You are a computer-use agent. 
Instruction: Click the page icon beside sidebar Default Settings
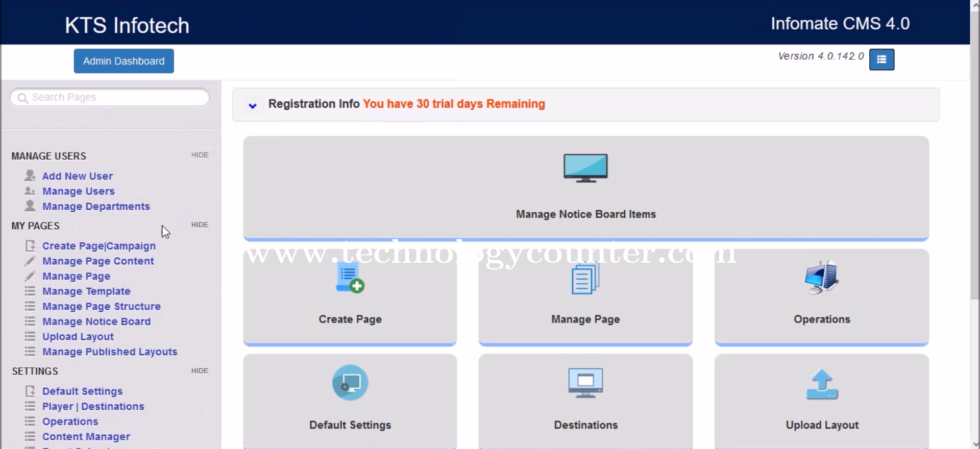coord(30,391)
